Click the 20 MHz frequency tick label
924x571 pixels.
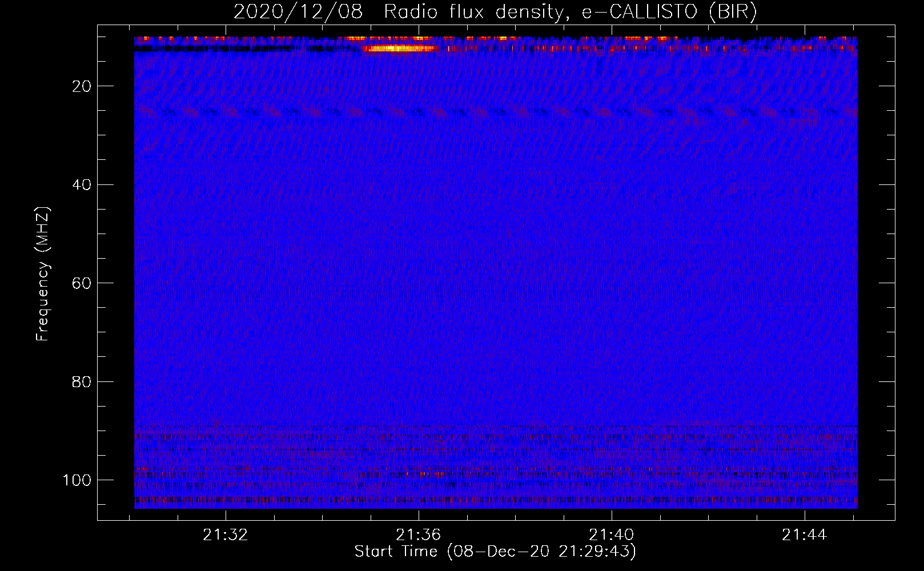[x=82, y=86]
